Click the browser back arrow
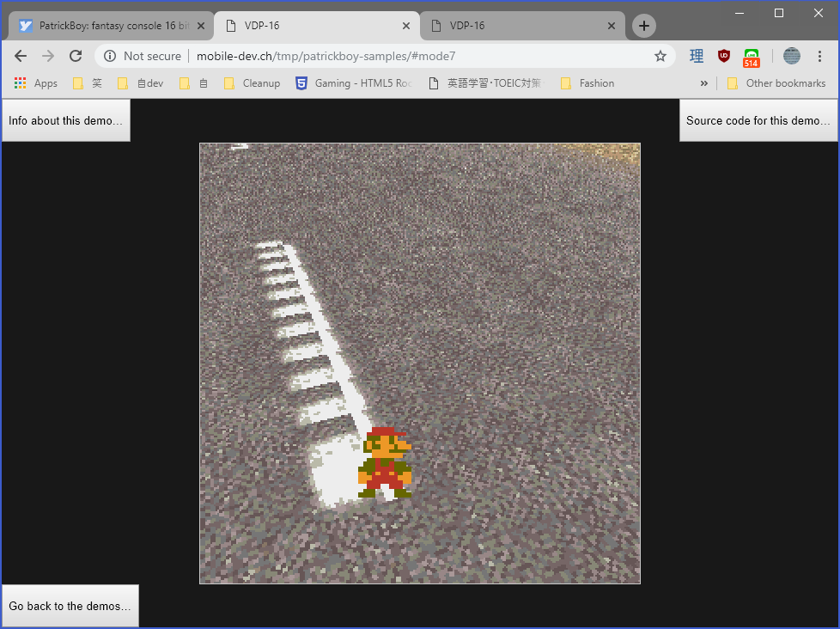 [x=21, y=56]
